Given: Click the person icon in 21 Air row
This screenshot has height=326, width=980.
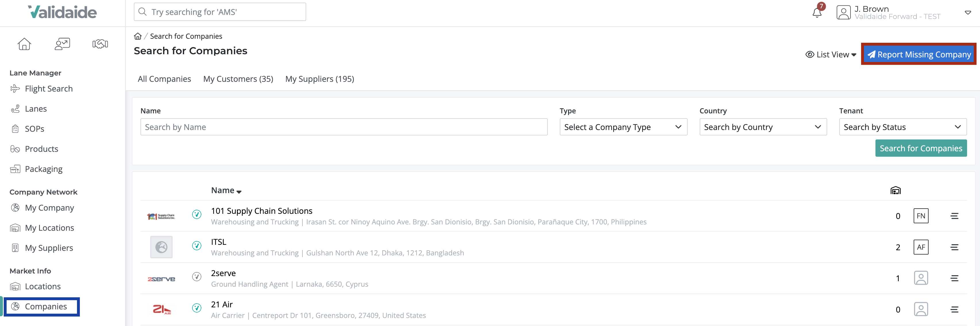Looking at the screenshot, I should (x=921, y=309).
